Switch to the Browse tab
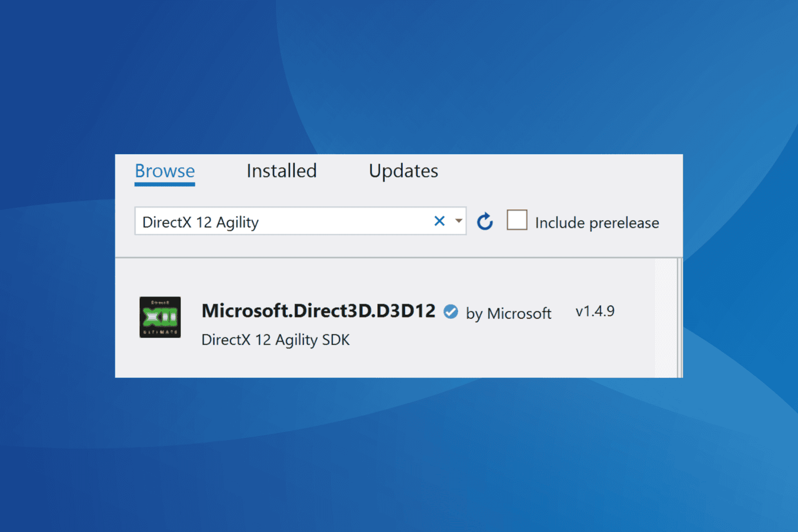 click(x=165, y=171)
